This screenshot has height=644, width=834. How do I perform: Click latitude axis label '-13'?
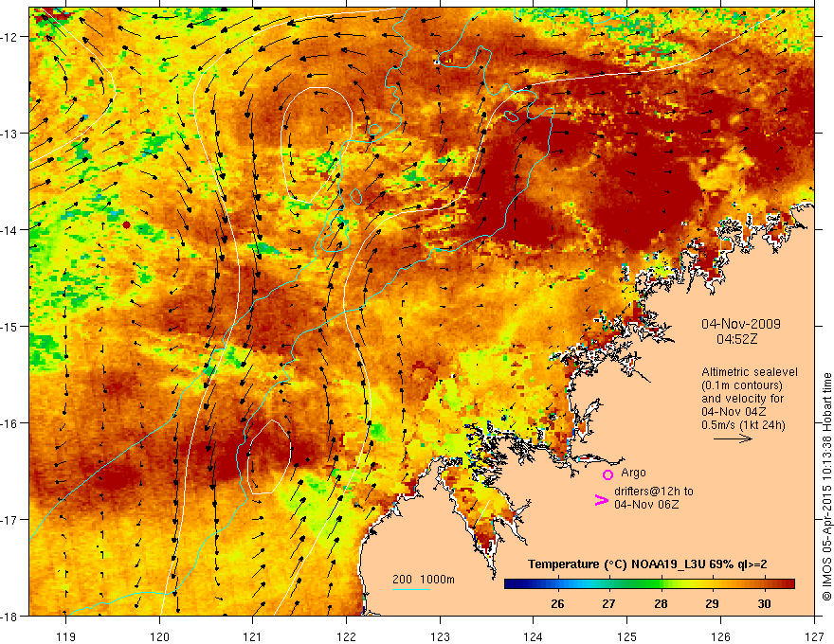(9, 134)
